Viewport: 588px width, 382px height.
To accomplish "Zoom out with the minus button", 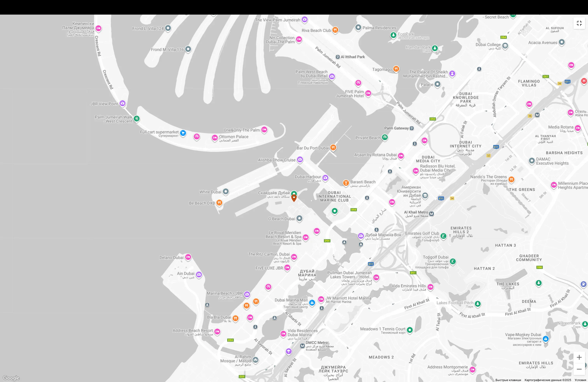I will tap(579, 369).
